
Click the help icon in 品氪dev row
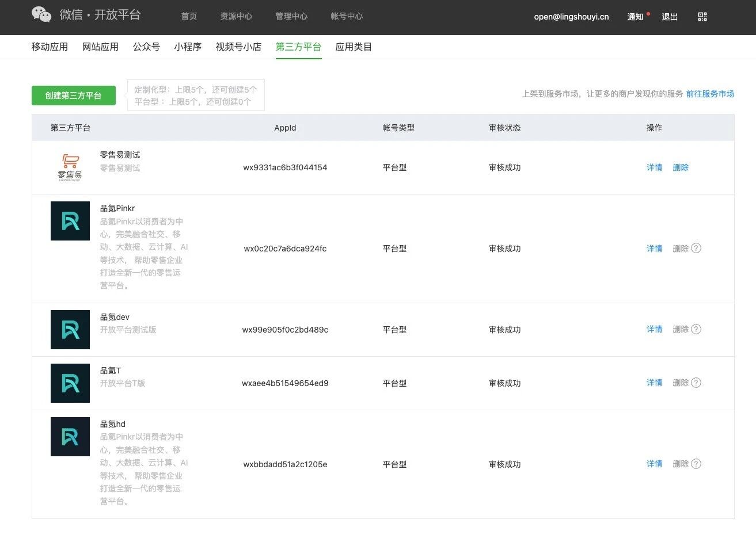(x=696, y=329)
